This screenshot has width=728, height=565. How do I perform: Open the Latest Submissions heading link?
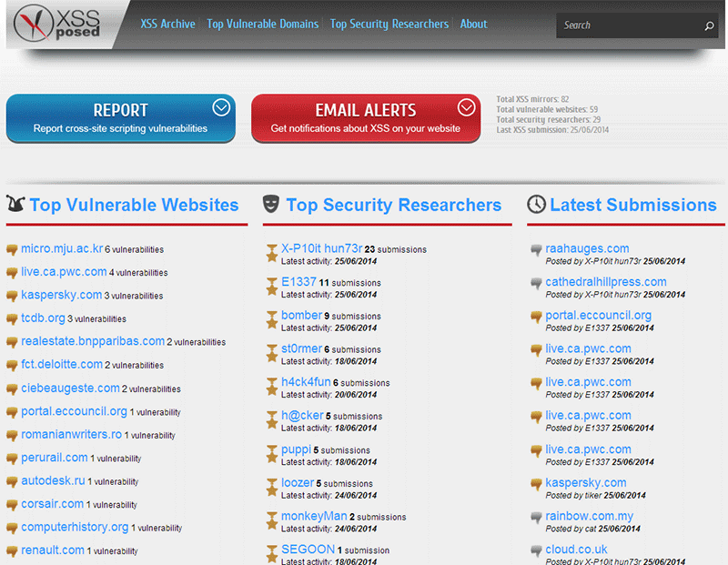pos(633,205)
